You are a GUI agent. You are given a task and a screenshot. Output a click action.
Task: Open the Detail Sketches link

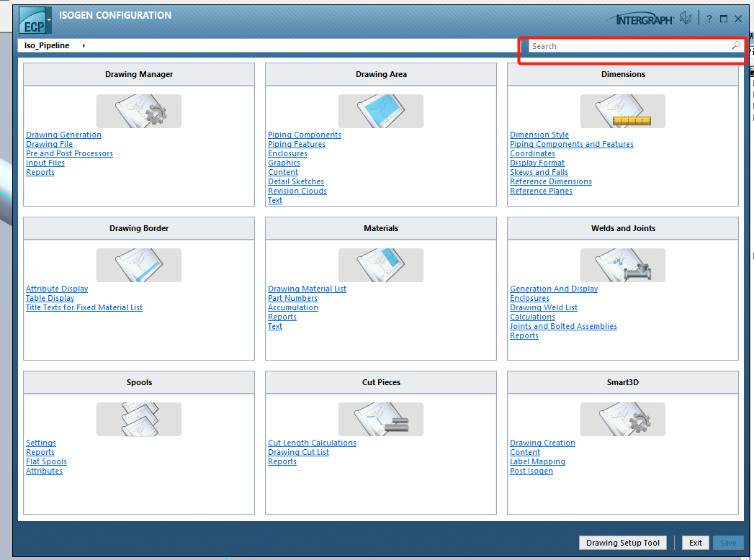click(296, 181)
